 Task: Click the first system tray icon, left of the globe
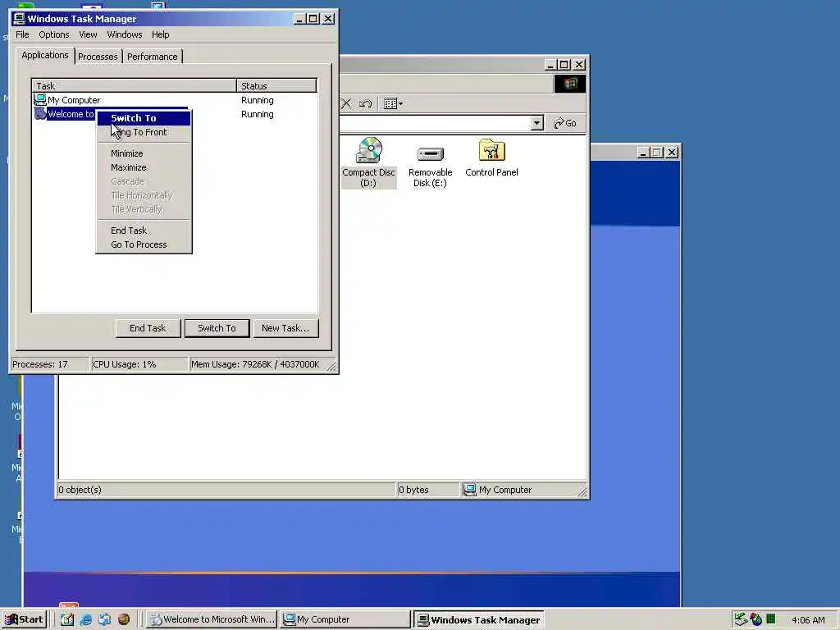(741, 619)
